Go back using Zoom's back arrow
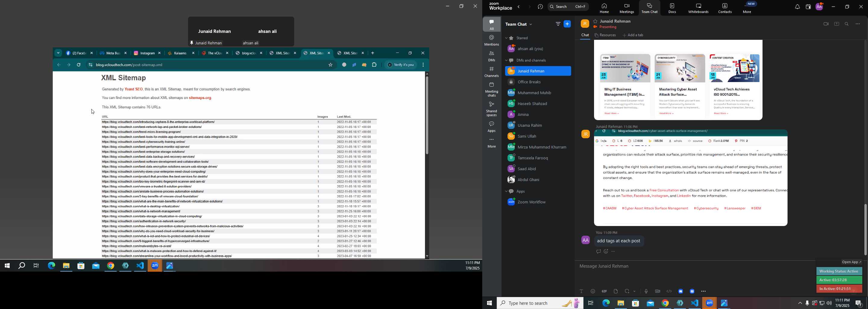 coord(519,7)
